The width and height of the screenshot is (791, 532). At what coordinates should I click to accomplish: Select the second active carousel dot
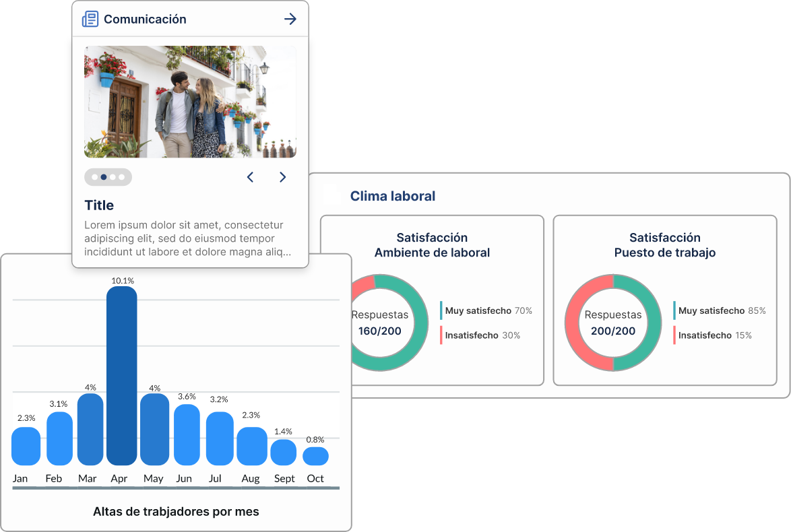point(104,177)
